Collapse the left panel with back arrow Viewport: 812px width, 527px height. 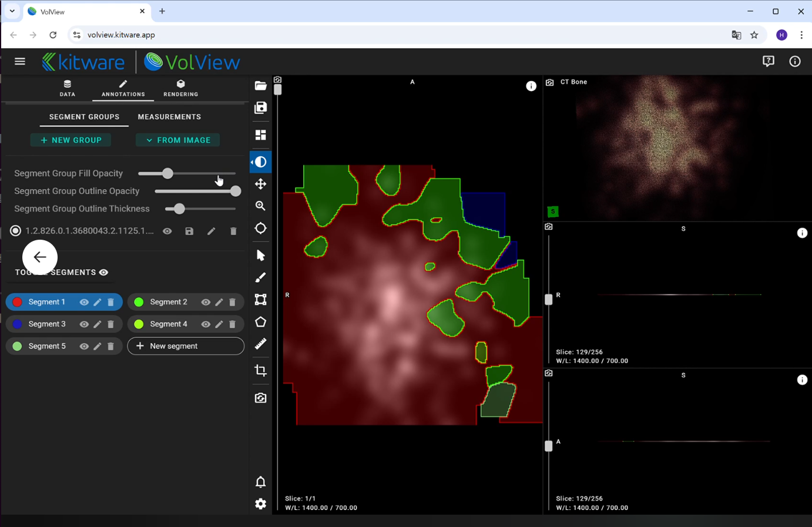[40, 257]
